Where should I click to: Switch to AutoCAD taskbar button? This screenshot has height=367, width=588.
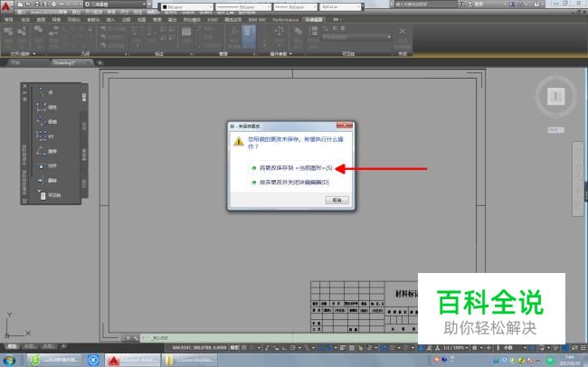[132, 361]
